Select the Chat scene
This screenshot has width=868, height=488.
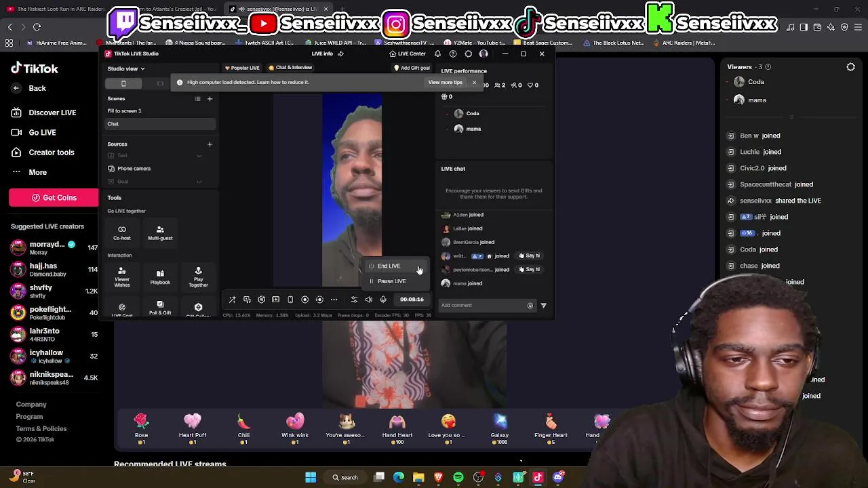coord(160,124)
